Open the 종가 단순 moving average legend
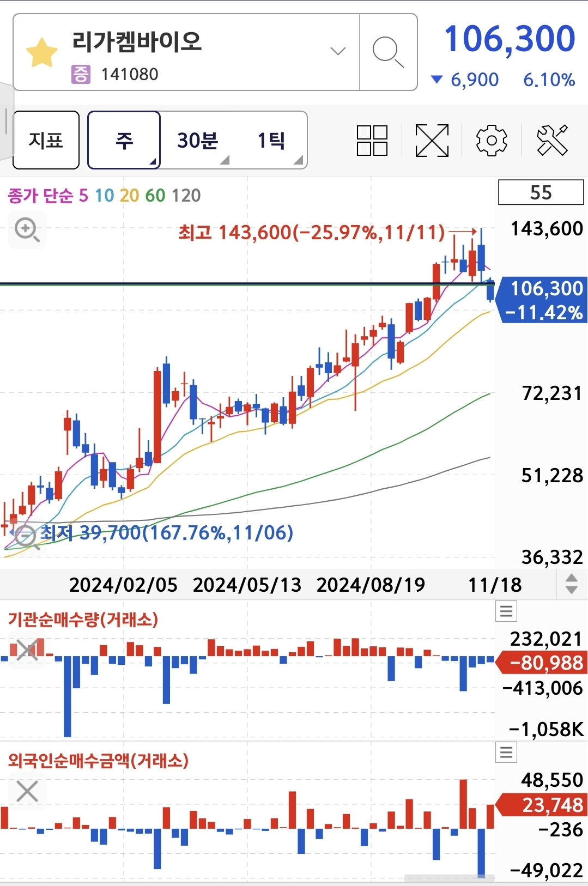The height and width of the screenshot is (886, 588). pos(40,195)
